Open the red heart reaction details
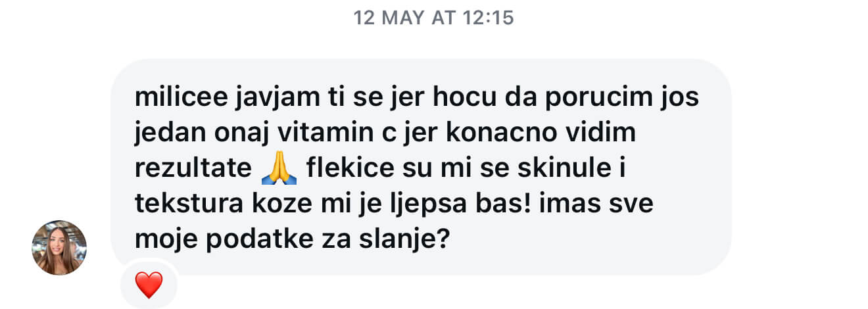Image resolution: width=868 pixels, height=309 pixels. [149, 285]
